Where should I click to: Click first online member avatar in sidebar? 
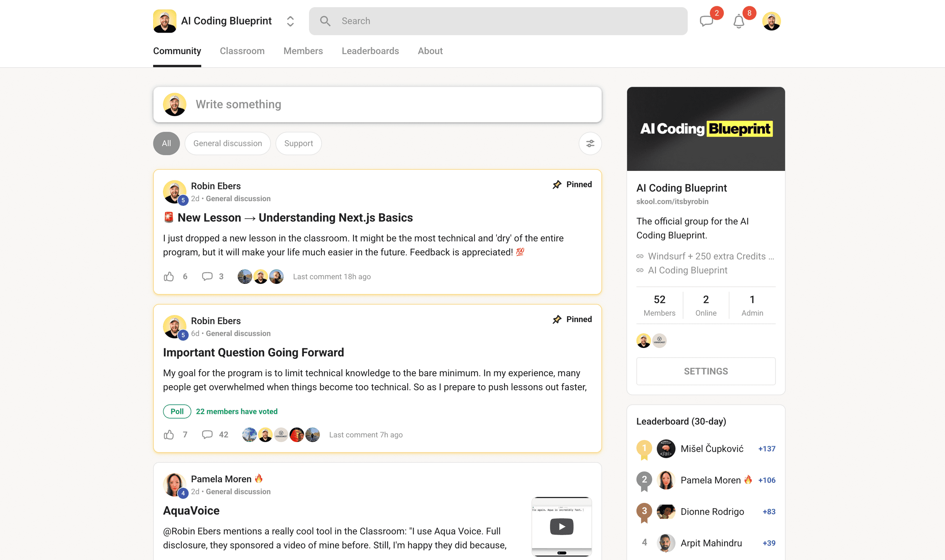(643, 341)
